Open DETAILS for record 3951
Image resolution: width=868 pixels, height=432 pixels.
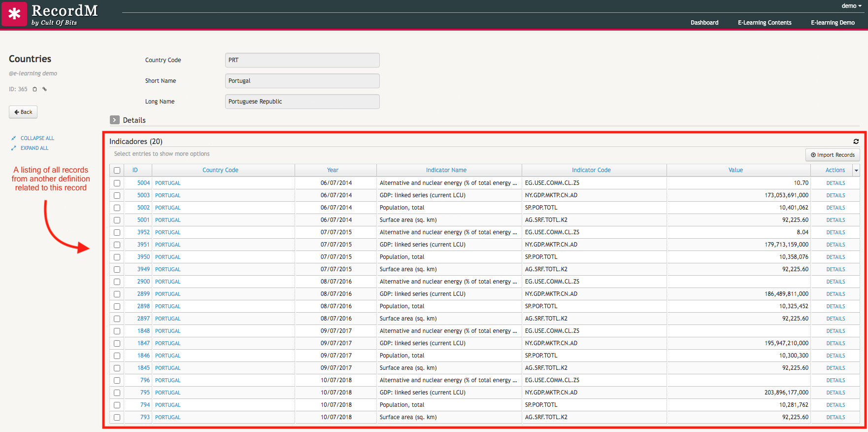click(x=835, y=245)
